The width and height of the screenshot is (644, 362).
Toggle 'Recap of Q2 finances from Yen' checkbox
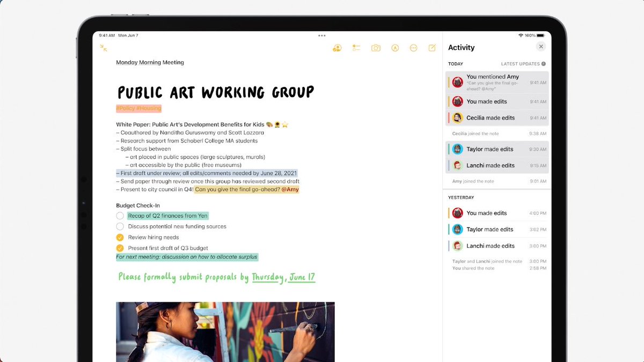point(120,216)
